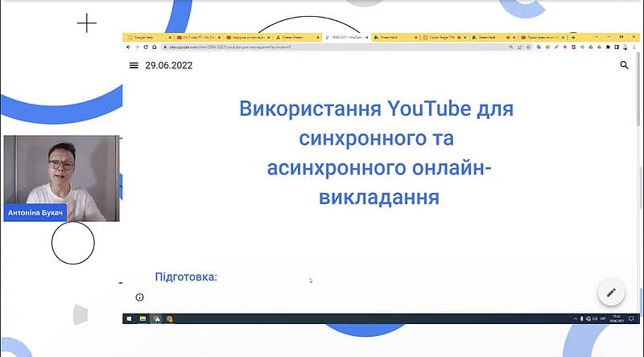The width and height of the screenshot is (644, 357).
Task: Switch to the third YouTube tab
Action: tap(541, 37)
